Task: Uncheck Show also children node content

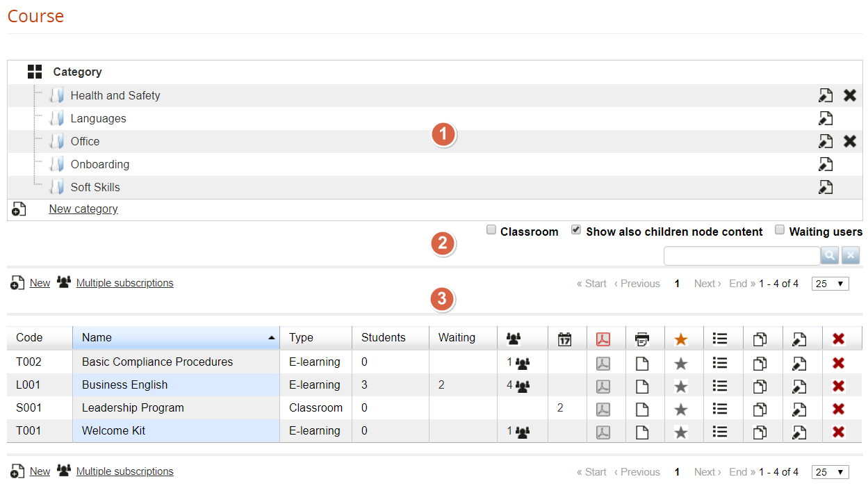Action: coord(576,230)
